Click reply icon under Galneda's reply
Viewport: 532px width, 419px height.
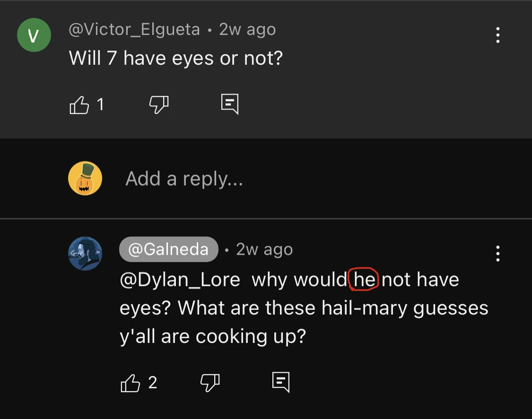click(281, 382)
